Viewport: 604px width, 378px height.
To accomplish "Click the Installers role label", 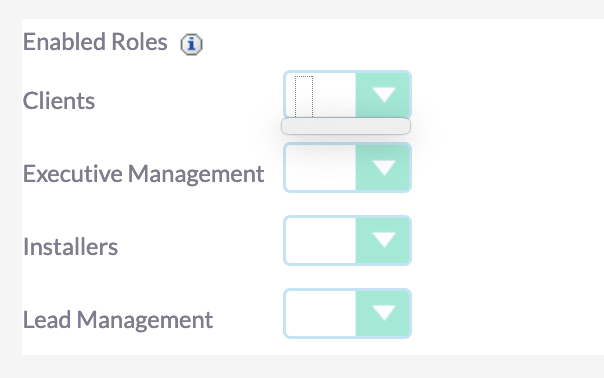I will (70, 247).
